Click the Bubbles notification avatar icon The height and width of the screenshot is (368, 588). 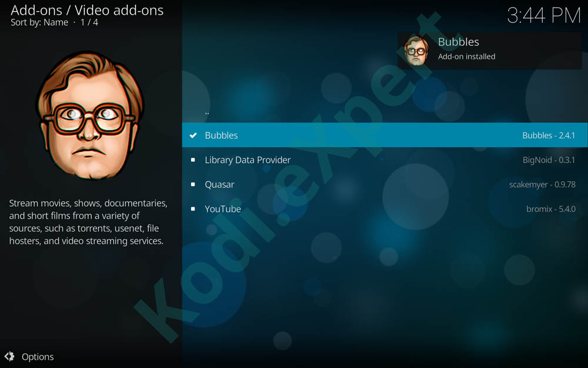coord(416,50)
